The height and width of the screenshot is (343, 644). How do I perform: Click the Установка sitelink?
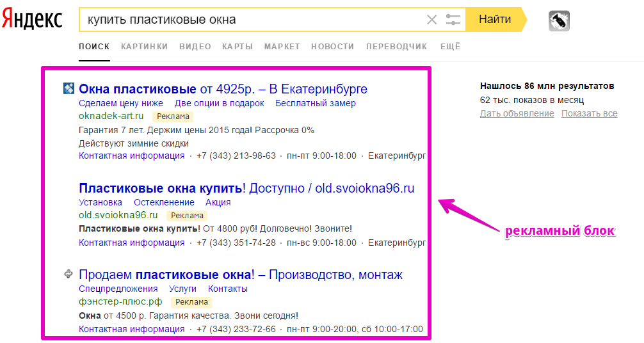tap(101, 202)
